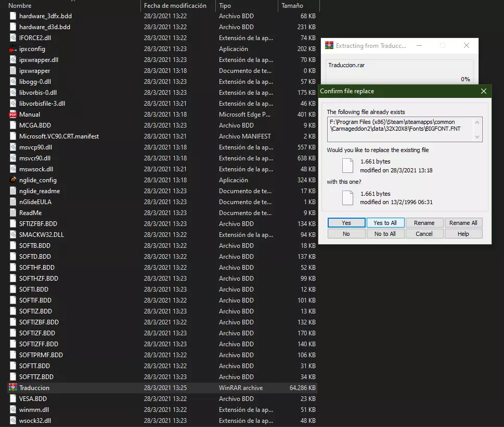Click the hardware_3dfx.bdd file icon
Screen dimensions: 504x427
[x=13, y=16]
